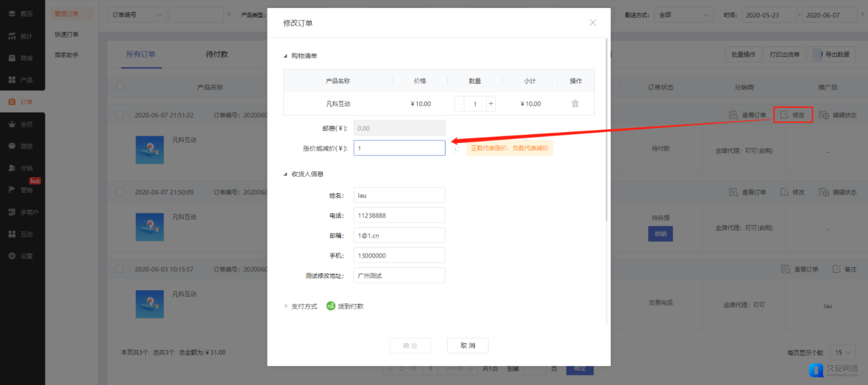Image resolution: width=868 pixels, height=385 pixels.
Task: Click the 取消 button
Action: pos(467,345)
